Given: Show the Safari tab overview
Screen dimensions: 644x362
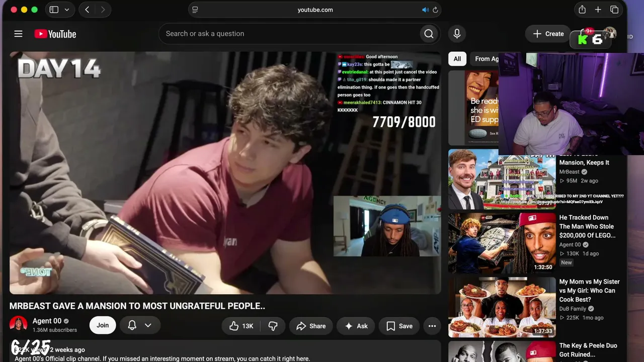Looking at the screenshot, I should pos(614,10).
